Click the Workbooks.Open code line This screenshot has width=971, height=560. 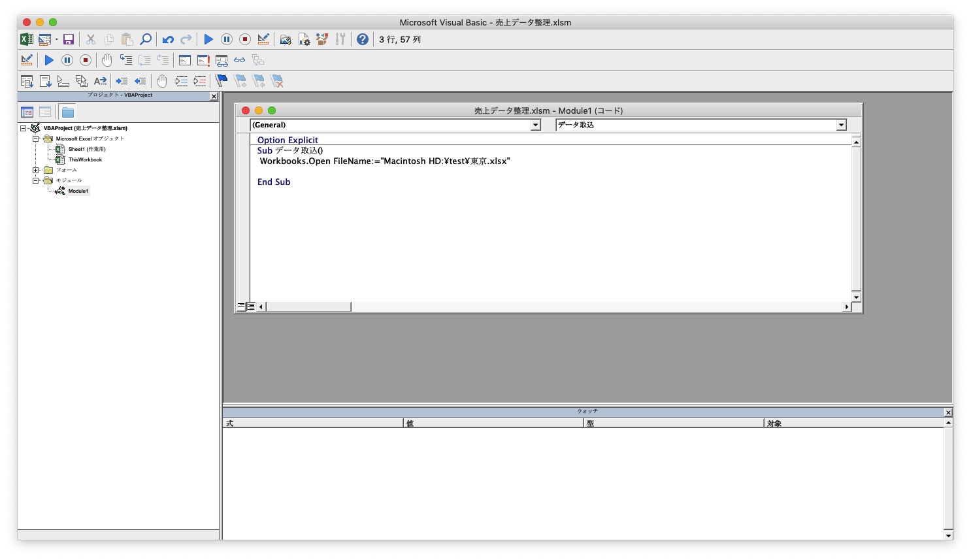tap(385, 161)
